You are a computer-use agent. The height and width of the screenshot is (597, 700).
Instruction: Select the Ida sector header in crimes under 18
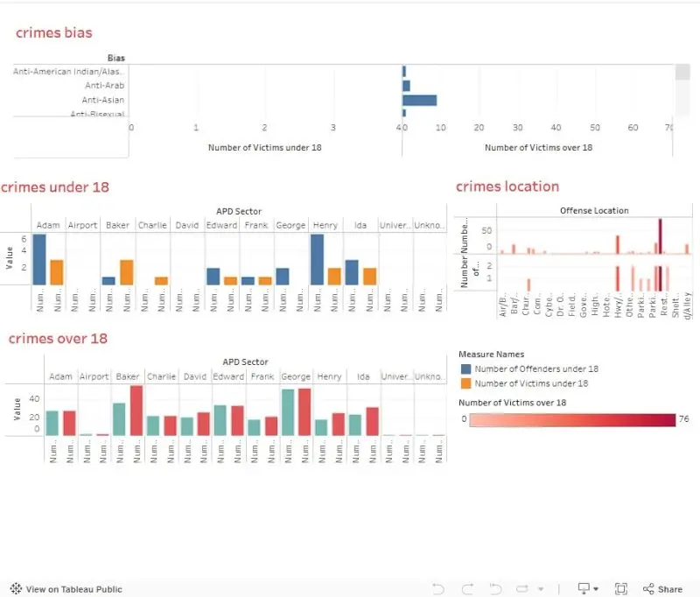point(360,225)
